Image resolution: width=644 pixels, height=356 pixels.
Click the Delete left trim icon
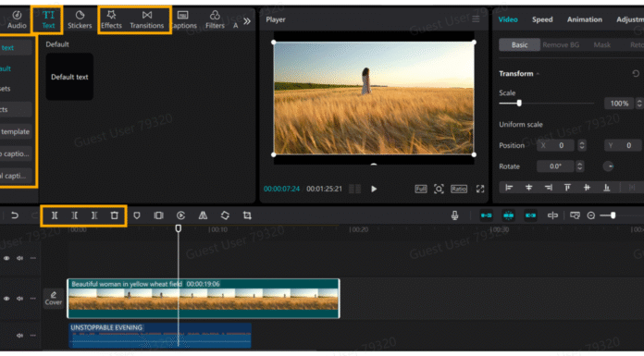(x=74, y=215)
